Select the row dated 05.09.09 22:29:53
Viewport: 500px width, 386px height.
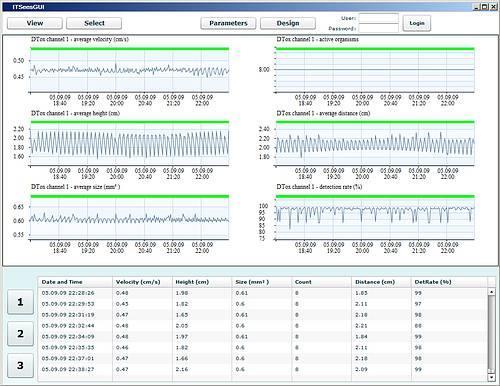[263, 304]
